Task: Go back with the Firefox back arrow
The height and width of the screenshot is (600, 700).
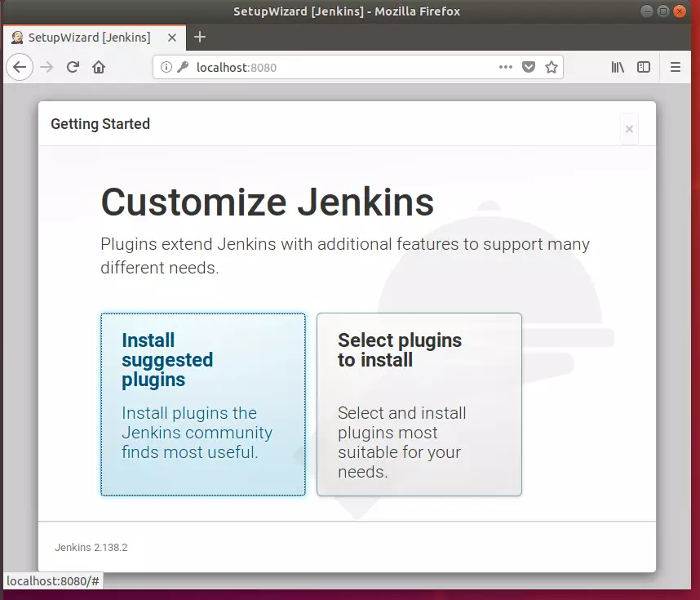Action: 20,68
